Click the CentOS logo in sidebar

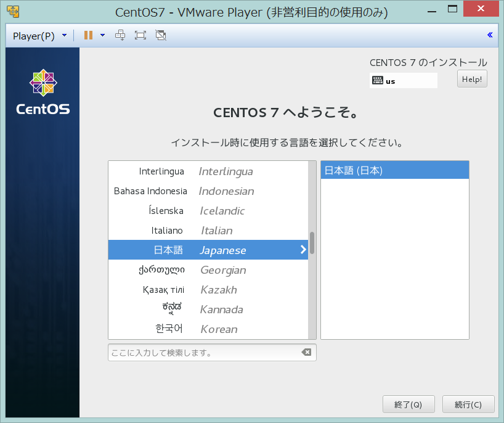coord(43,92)
